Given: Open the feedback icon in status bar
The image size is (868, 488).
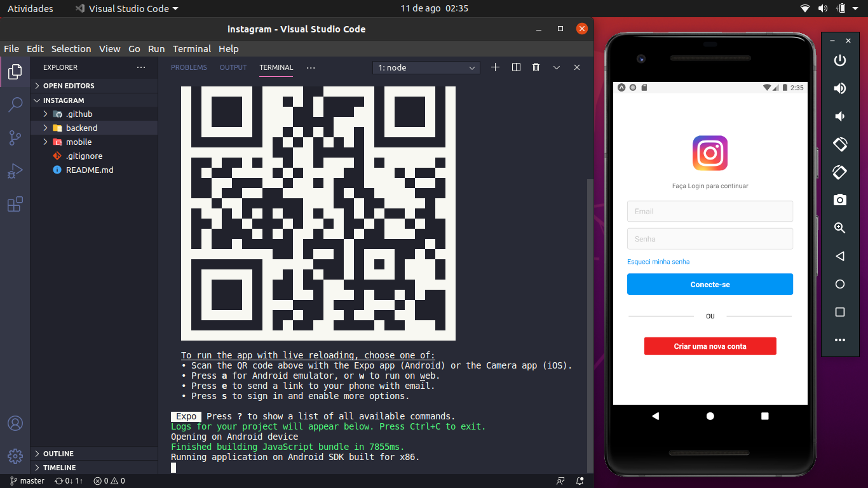Looking at the screenshot, I should (x=560, y=481).
